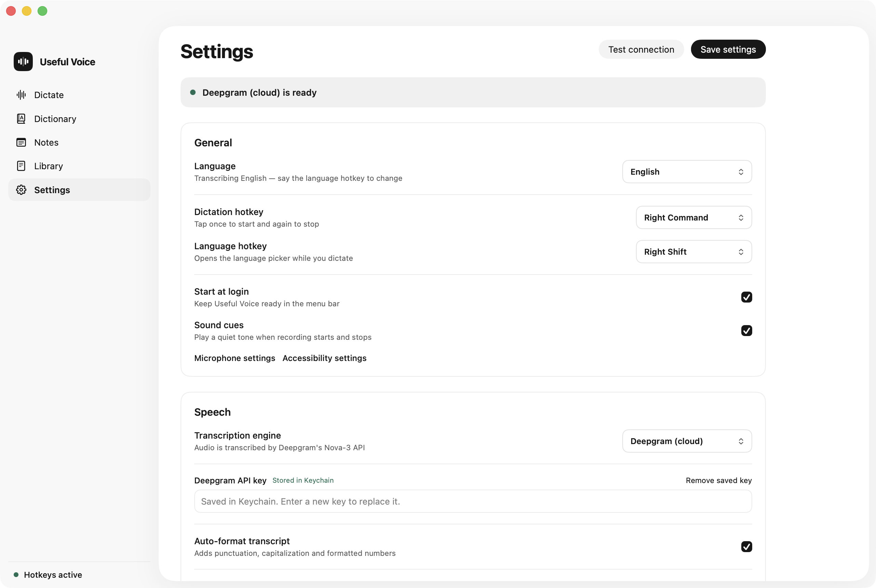876x588 pixels.
Task: Turn off Sound cues checkbox
Action: coord(746,330)
